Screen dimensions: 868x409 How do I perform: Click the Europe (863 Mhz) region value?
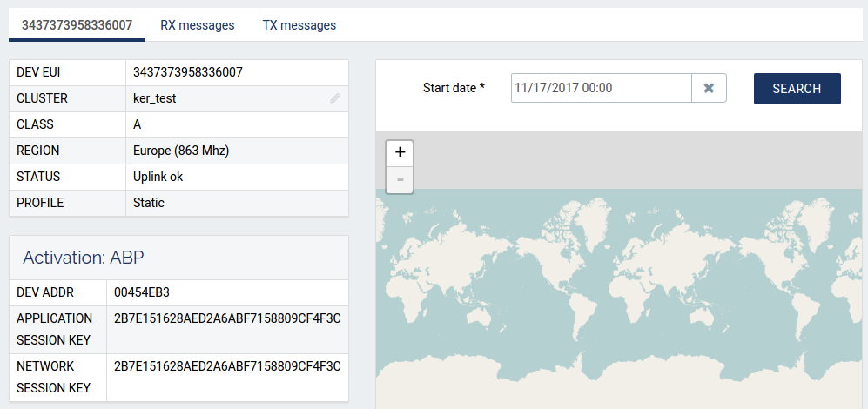181,151
